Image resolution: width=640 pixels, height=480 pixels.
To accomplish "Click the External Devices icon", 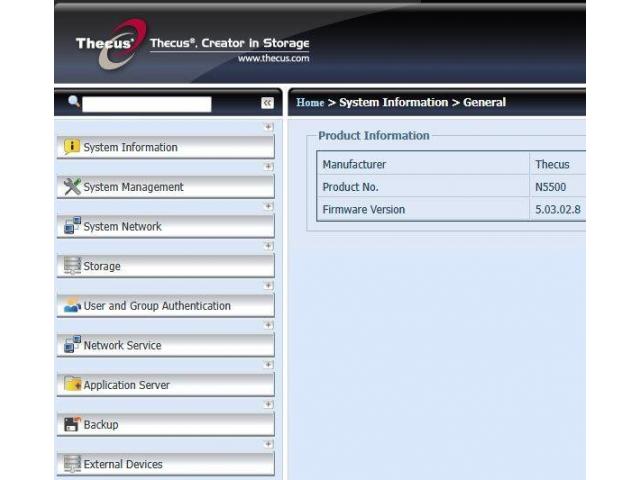I will (x=72, y=464).
